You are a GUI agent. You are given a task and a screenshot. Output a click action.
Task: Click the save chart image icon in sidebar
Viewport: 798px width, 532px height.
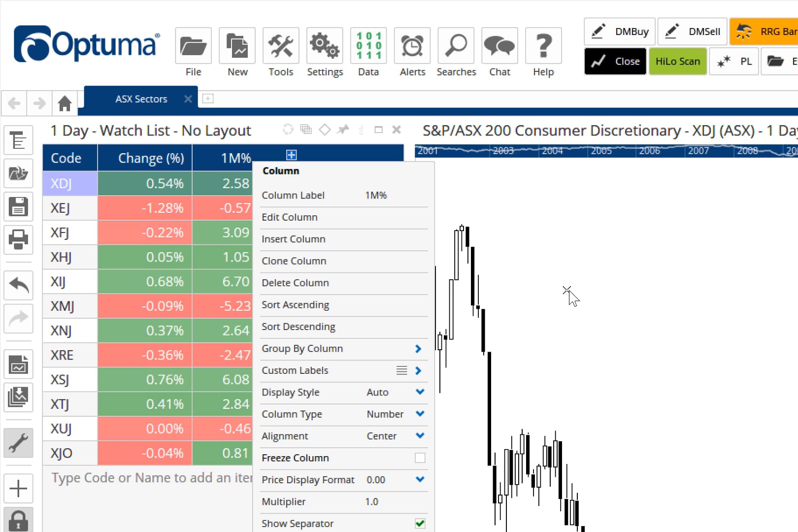[18, 364]
